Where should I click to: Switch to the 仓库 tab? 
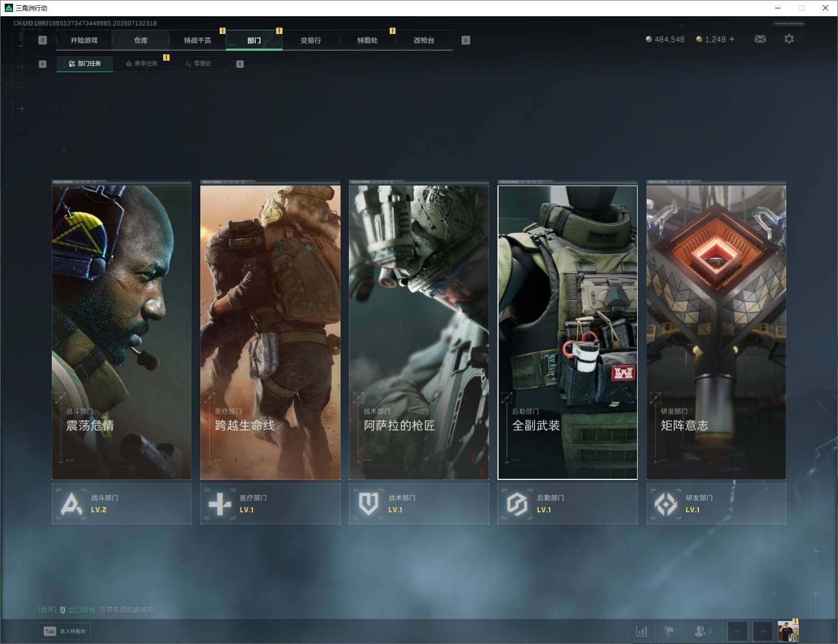[x=141, y=40]
